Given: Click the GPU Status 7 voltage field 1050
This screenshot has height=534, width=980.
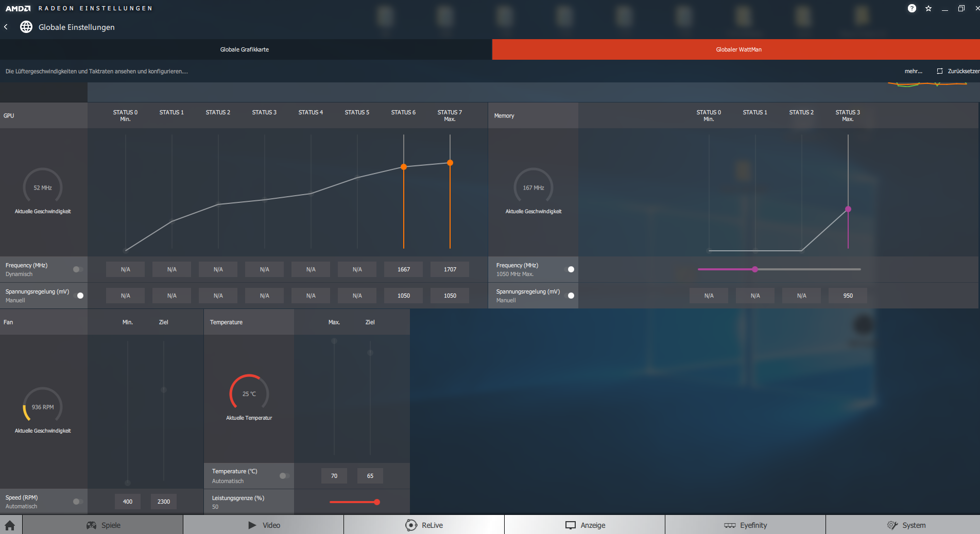Looking at the screenshot, I should click(x=450, y=296).
